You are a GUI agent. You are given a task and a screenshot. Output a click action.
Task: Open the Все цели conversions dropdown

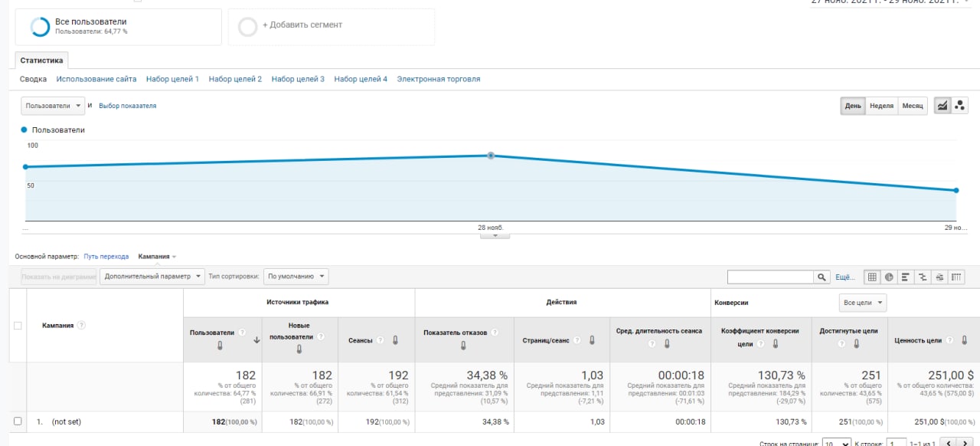[863, 303]
